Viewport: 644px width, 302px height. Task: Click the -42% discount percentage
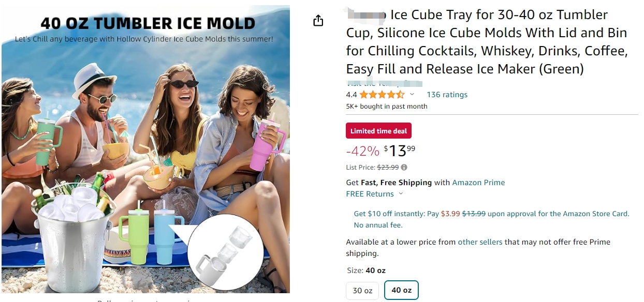pyautogui.click(x=362, y=151)
